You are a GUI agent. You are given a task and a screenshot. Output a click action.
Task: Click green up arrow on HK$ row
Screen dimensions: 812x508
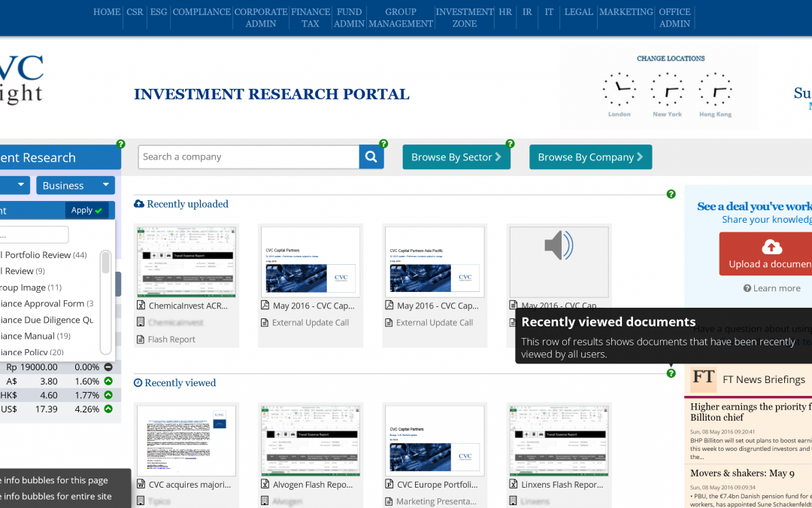tap(108, 395)
